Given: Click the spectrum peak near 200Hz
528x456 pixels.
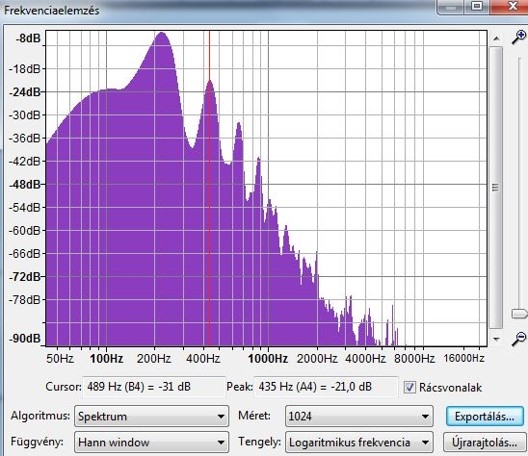Looking at the screenshot, I should tap(162, 33).
